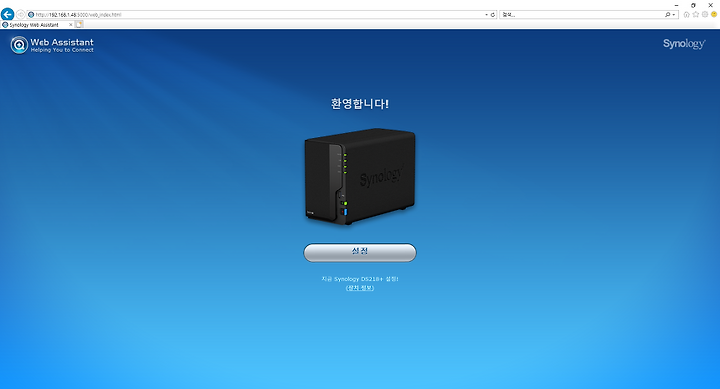Open the browser Home icon
Image resolution: width=720 pixels, height=389 pixels.
tap(686, 15)
